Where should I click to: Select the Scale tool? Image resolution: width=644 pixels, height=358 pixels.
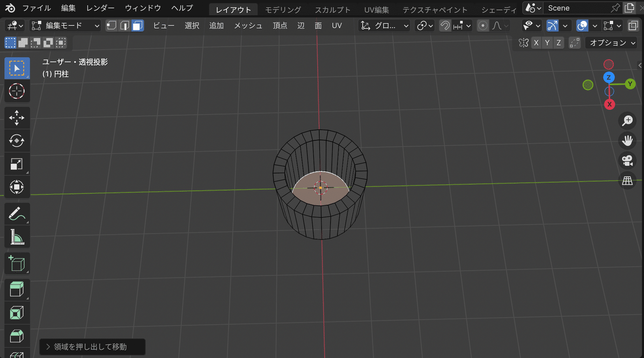coord(17,164)
